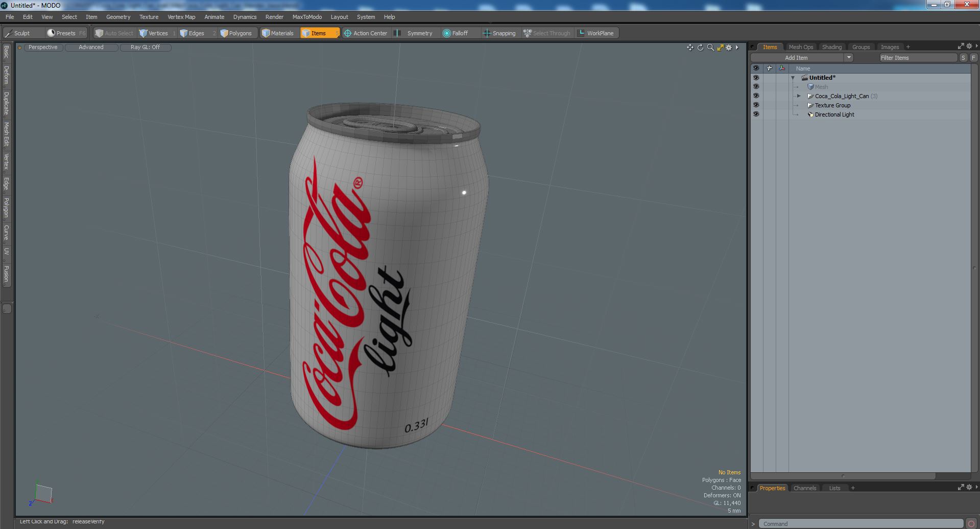Click the Filter Items input field
This screenshot has height=529, width=980.
(918, 58)
